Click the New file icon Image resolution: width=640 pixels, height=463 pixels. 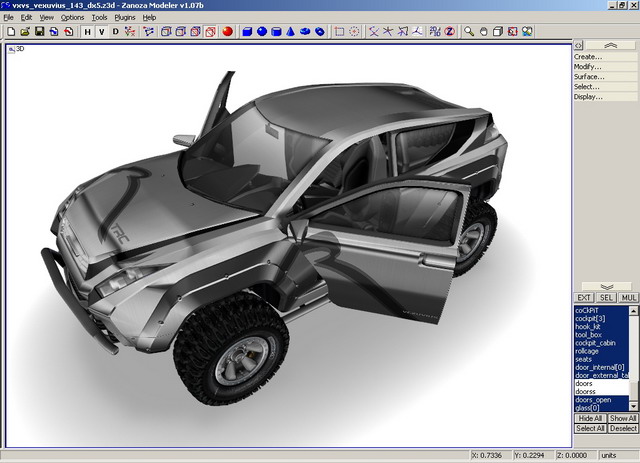tap(10, 32)
